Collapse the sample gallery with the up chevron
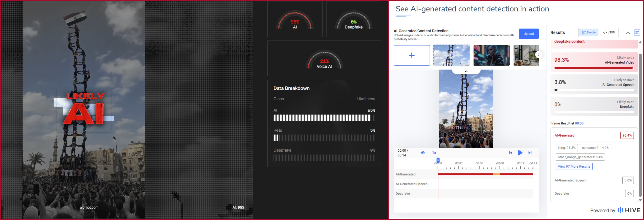The width and height of the screenshot is (644, 220). coord(466,71)
